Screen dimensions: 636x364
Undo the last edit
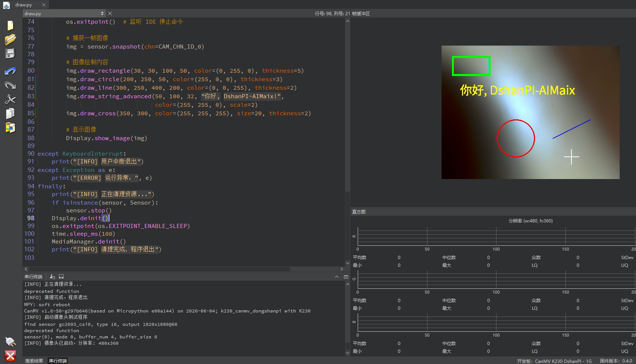[10, 71]
